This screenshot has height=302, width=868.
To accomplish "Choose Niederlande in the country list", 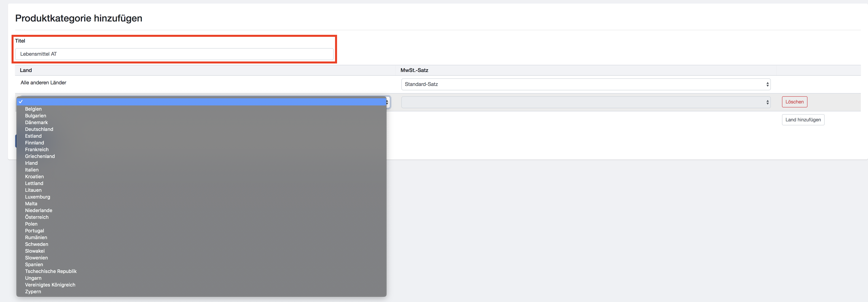I will [38, 210].
